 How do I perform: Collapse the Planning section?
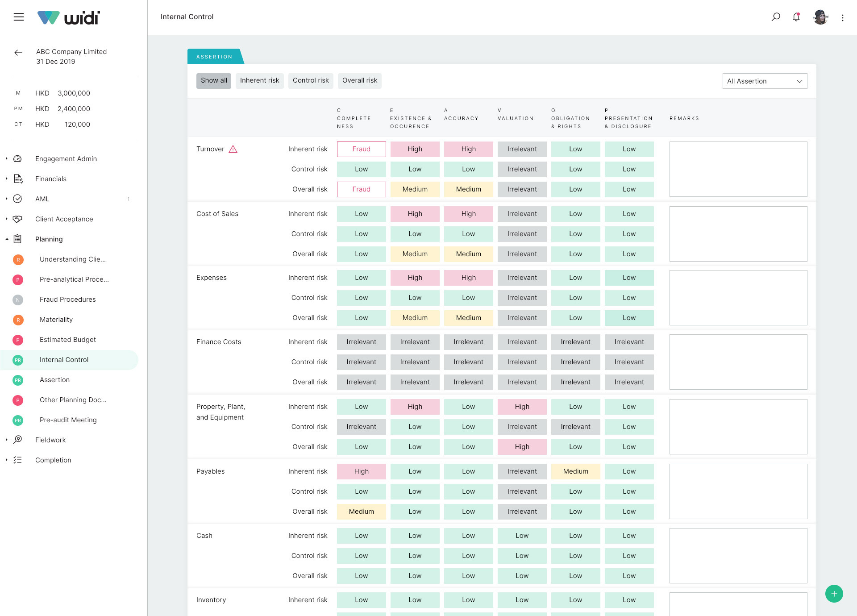(7, 239)
